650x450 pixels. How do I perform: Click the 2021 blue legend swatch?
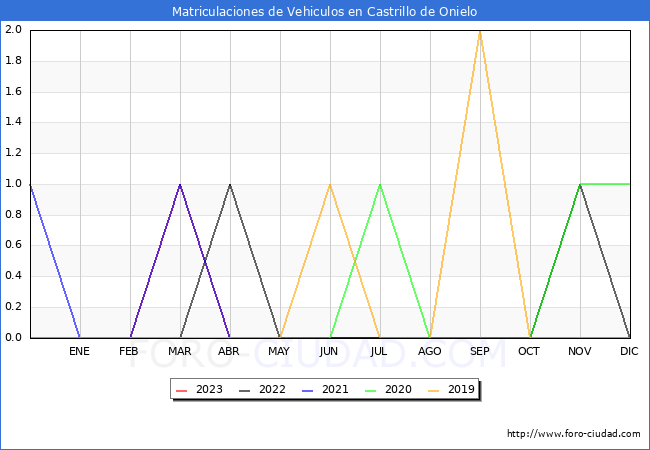point(308,390)
